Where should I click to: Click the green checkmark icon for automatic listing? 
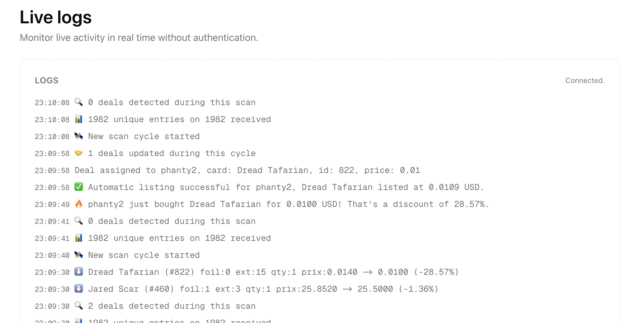(79, 187)
